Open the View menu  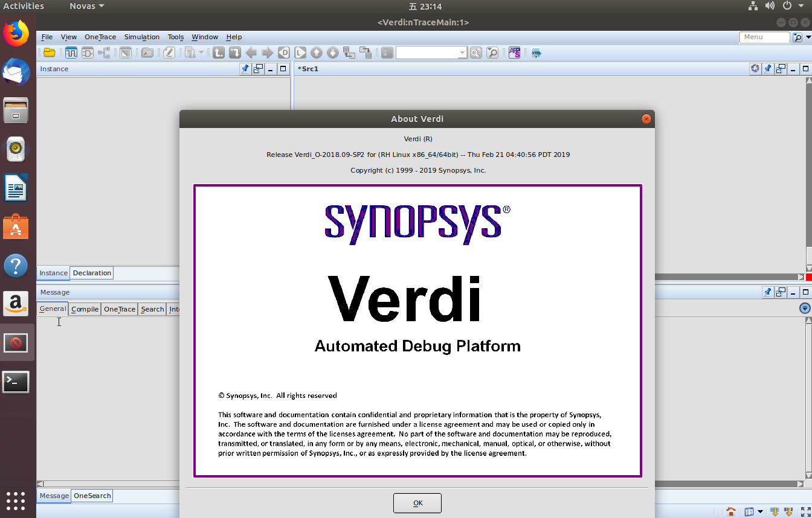68,37
